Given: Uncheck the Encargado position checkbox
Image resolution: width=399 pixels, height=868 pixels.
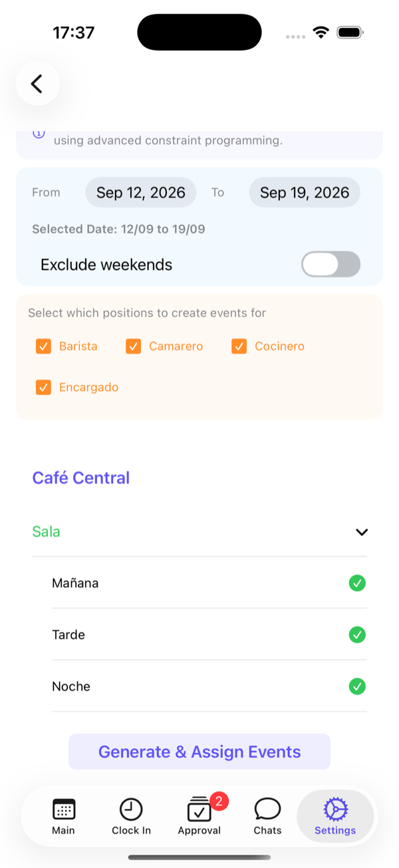Looking at the screenshot, I should (x=44, y=387).
